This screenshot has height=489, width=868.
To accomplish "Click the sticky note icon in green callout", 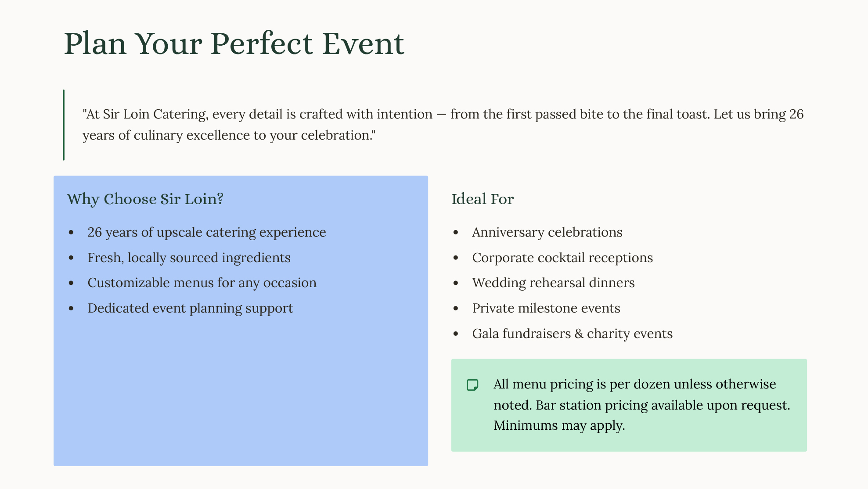I will (472, 385).
